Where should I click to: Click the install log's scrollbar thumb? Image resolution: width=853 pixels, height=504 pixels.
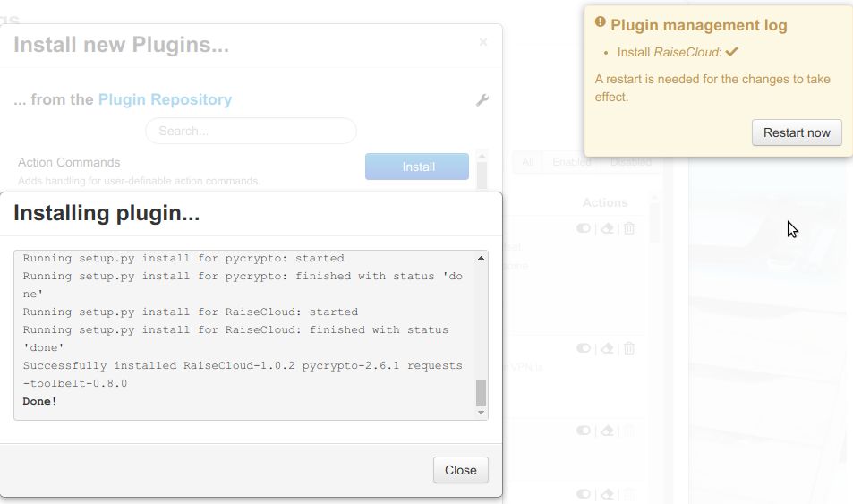(x=481, y=393)
